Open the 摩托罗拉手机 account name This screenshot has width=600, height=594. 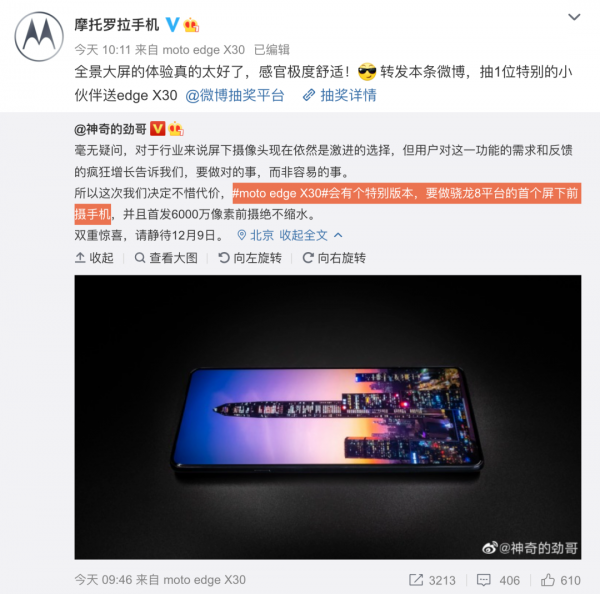click(117, 25)
